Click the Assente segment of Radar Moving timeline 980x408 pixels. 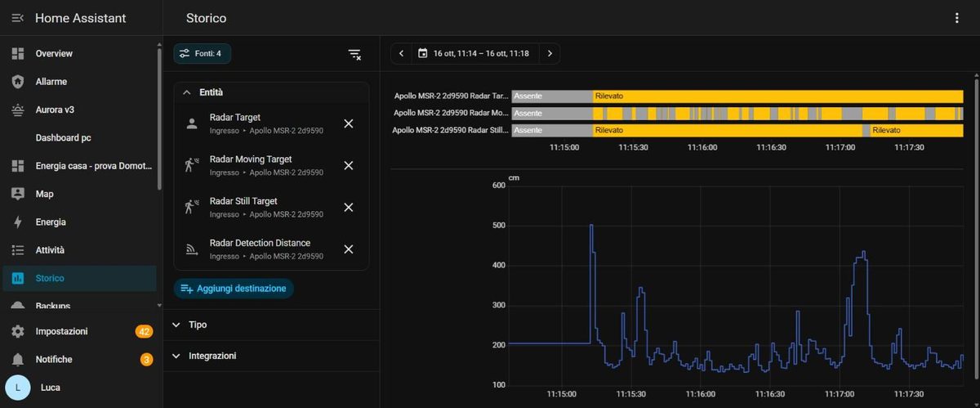[x=552, y=113]
